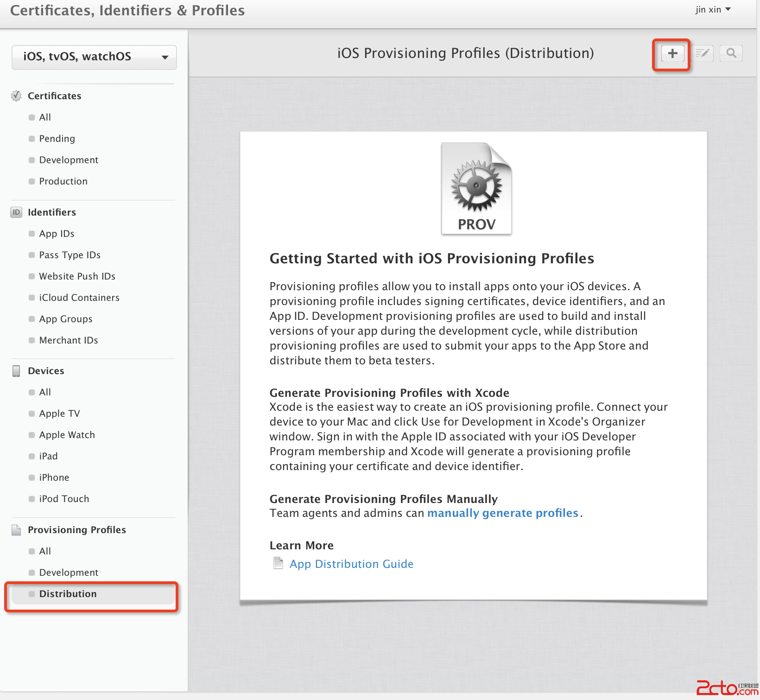Open the jin xin account menu
The image size is (760, 700).
[713, 10]
